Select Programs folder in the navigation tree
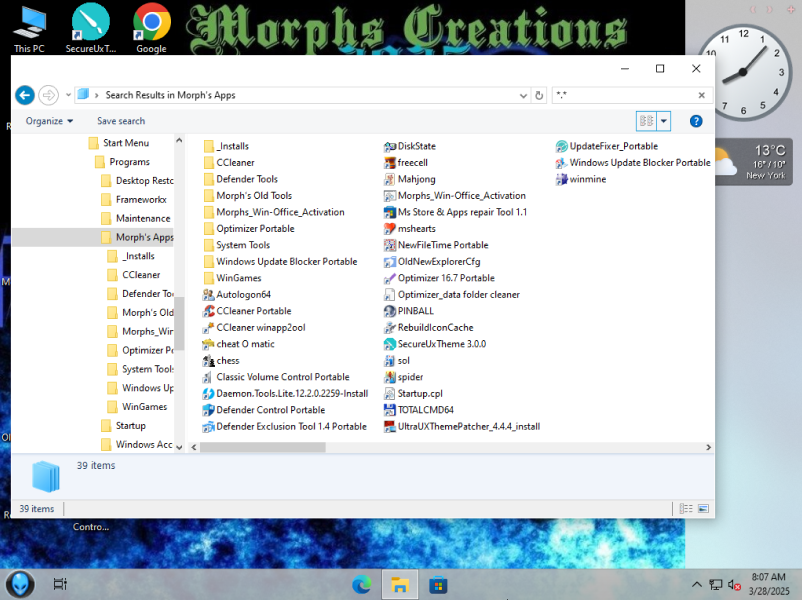 tap(129, 162)
